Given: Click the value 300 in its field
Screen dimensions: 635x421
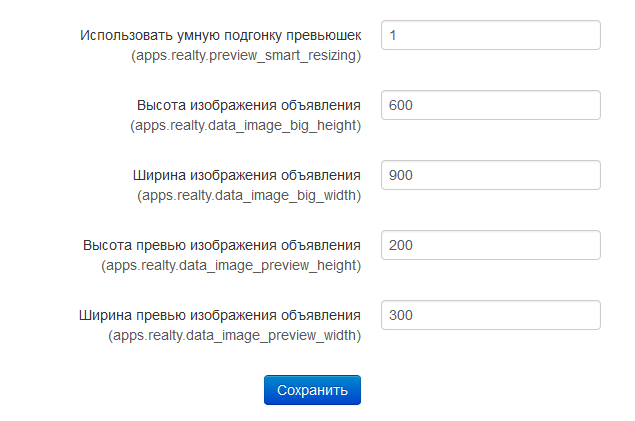Looking at the screenshot, I should click(x=401, y=315).
